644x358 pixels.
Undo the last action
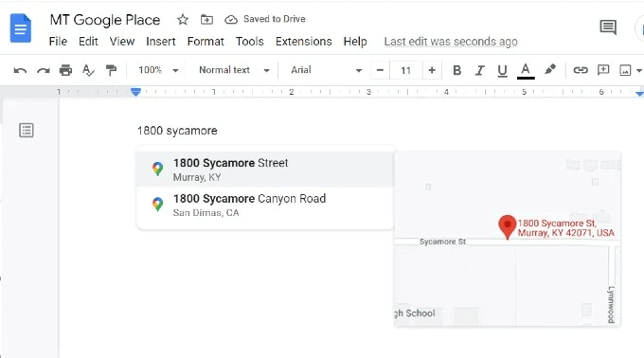[20, 70]
